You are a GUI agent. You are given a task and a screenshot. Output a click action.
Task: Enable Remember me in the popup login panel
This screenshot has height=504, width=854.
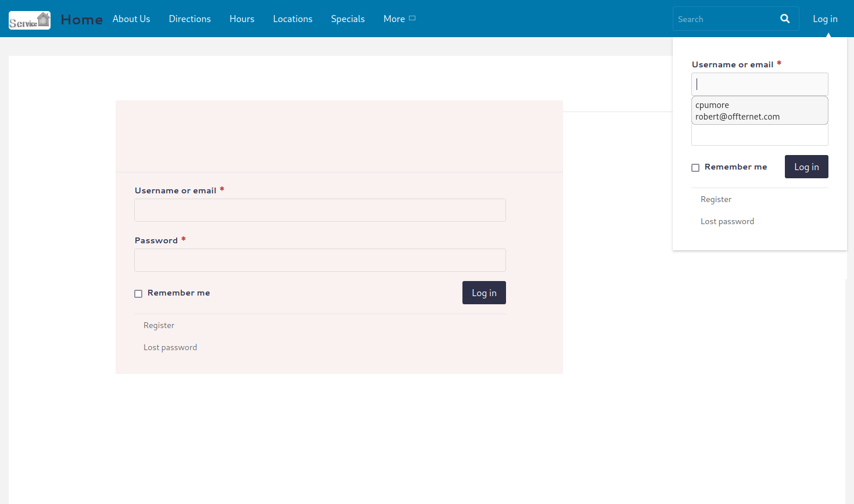pos(695,168)
